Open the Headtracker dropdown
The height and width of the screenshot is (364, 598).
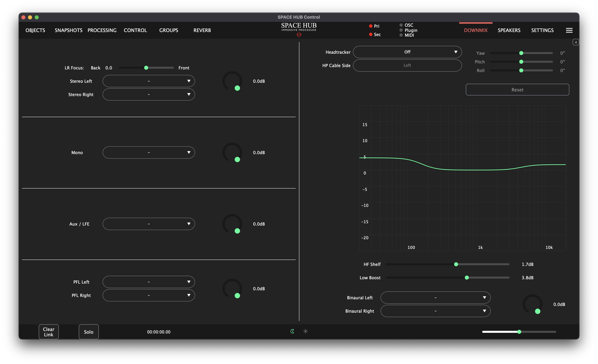(407, 52)
